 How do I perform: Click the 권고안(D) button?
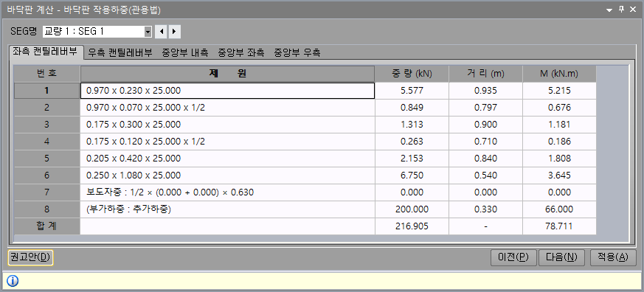[31, 257]
